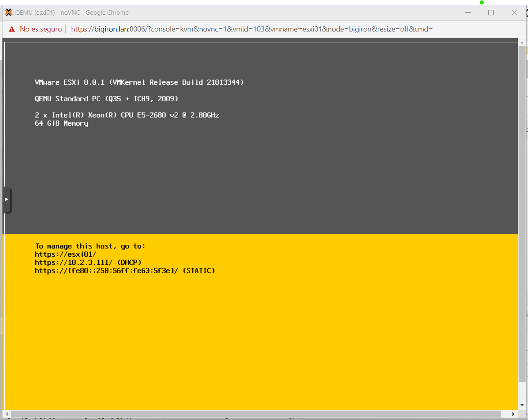Click the vertical scrollbar up arrow
528x420 pixels.
pos(522,42)
